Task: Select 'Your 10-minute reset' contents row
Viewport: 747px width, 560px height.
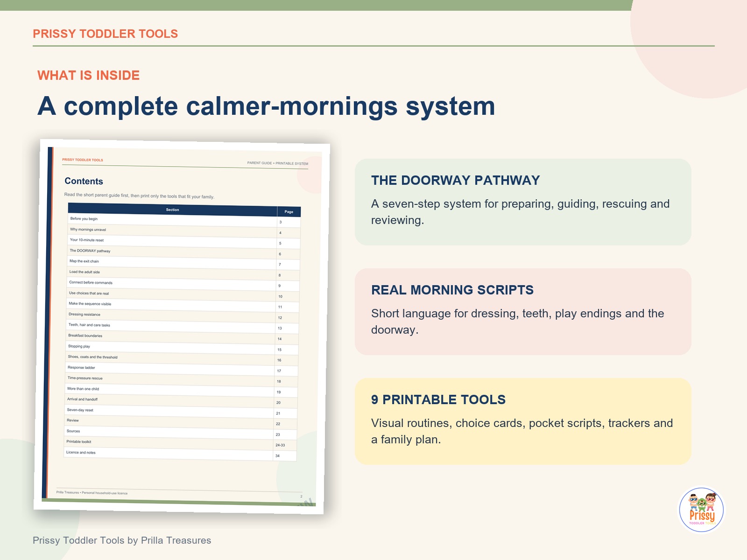Action: tap(184, 242)
